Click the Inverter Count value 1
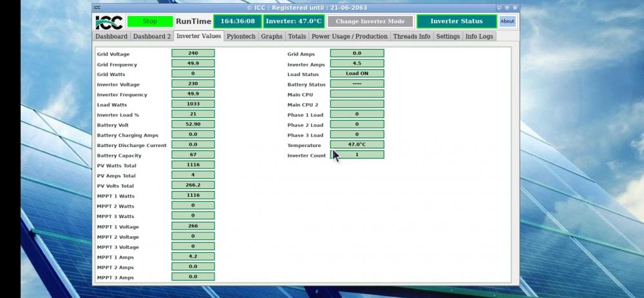The image size is (644, 298). (357, 154)
